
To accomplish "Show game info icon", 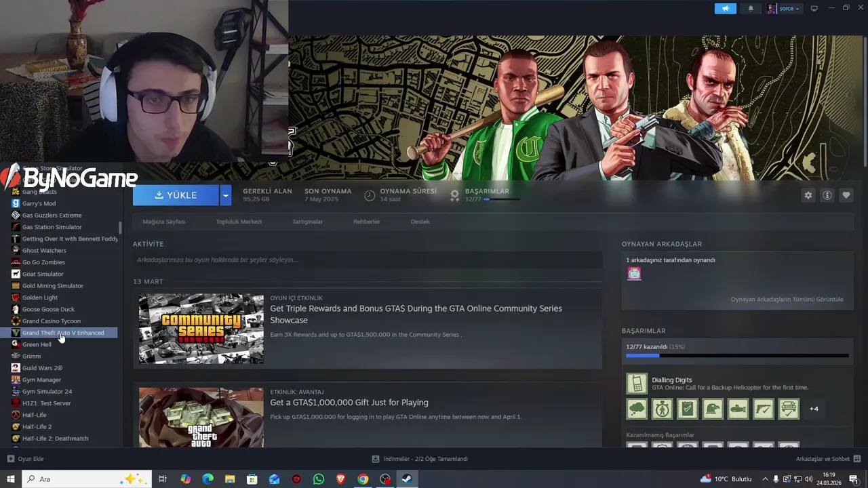I will (827, 195).
